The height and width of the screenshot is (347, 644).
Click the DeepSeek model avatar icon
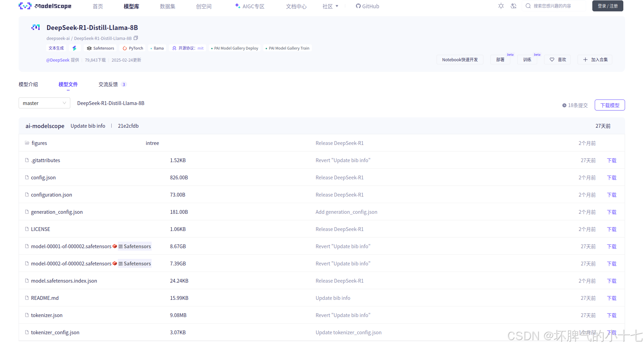pos(35,27)
